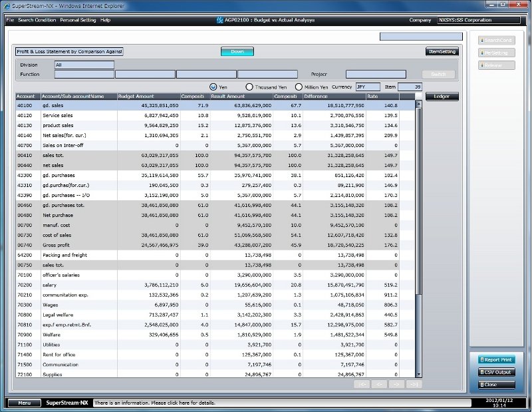Click the Down button

click(x=237, y=52)
